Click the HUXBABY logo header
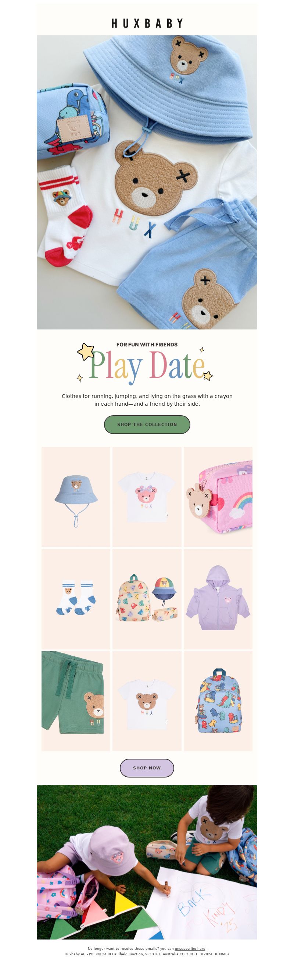The image size is (294, 980). click(147, 24)
